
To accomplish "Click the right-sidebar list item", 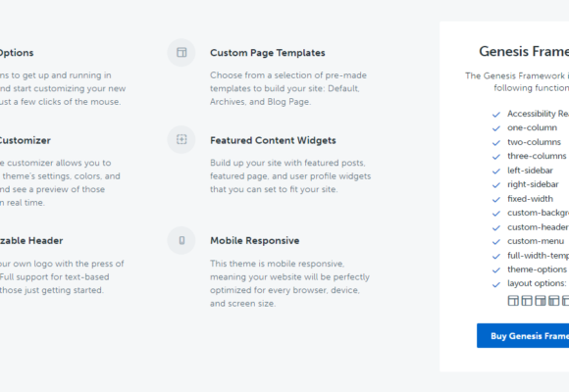I will point(533,184).
